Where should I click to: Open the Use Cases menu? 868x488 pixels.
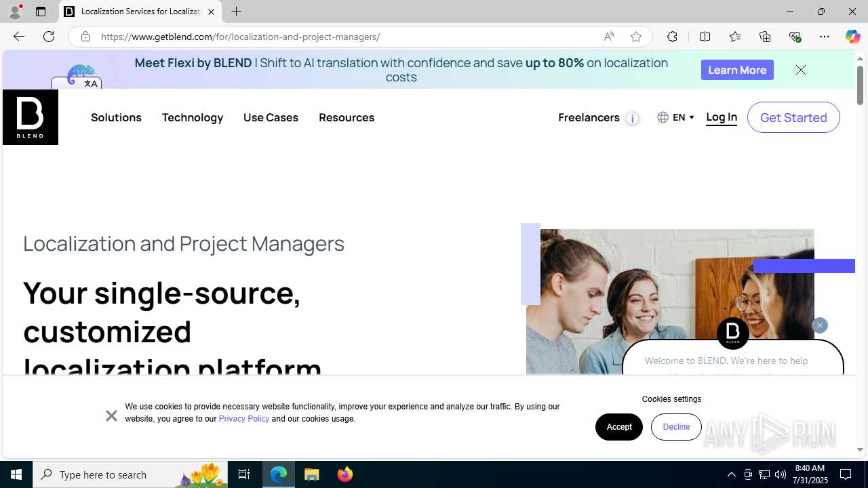click(271, 117)
